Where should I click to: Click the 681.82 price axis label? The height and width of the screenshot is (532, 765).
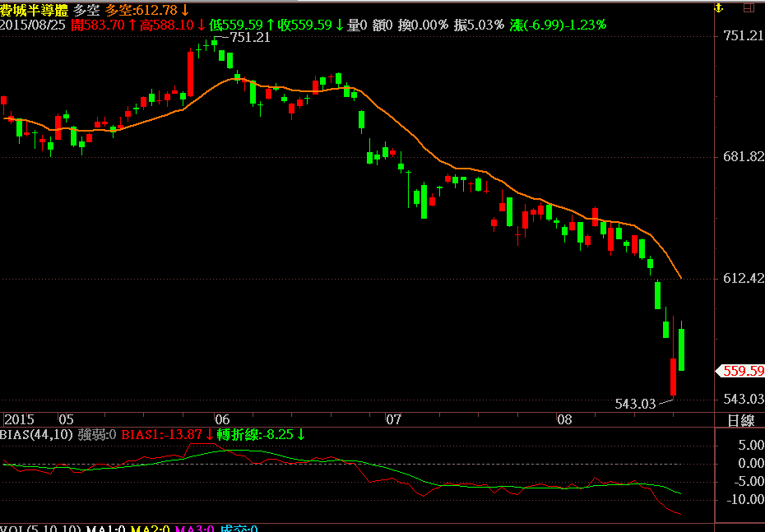744,156
